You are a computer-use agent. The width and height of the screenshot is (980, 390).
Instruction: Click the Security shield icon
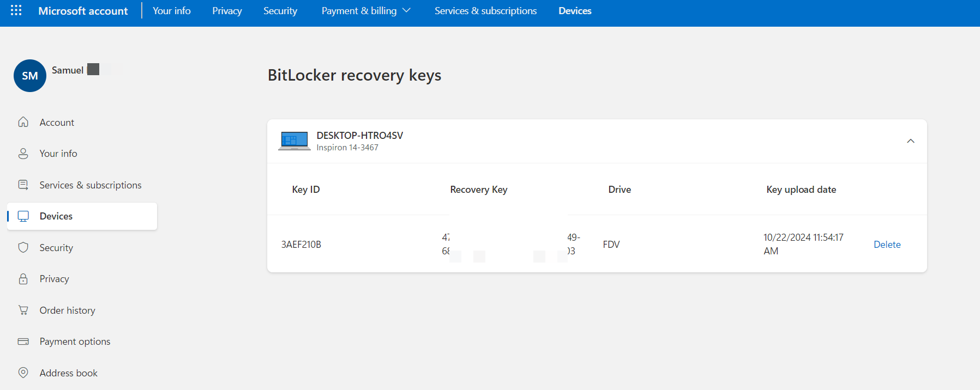coord(23,247)
